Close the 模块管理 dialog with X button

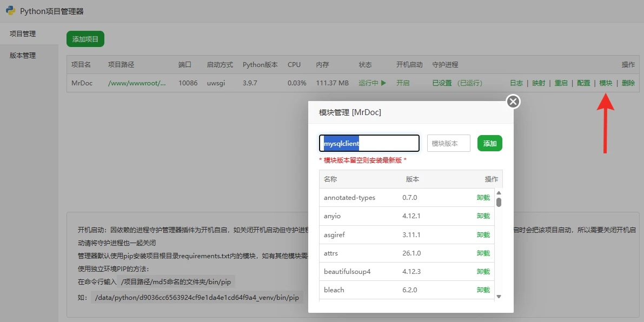click(513, 102)
